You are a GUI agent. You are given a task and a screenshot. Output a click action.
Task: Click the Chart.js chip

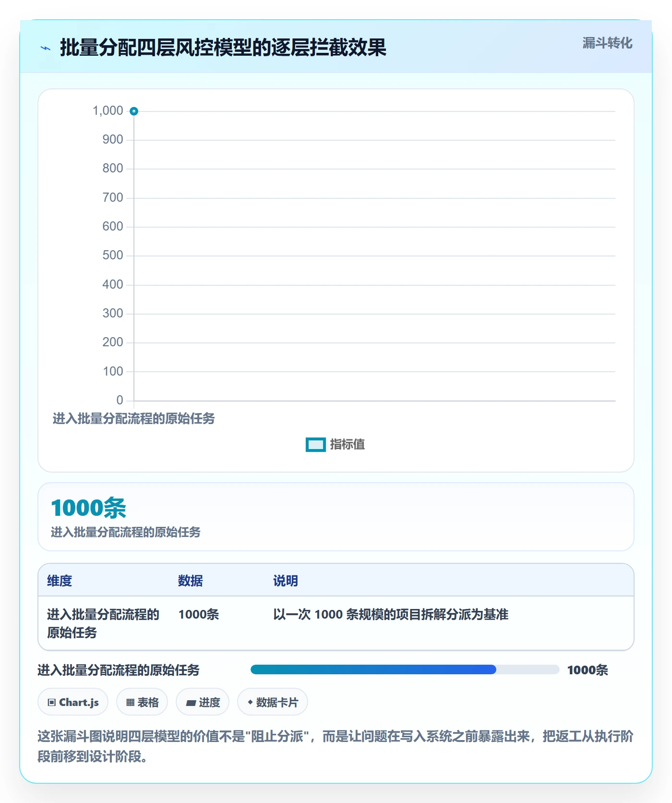coord(73,702)
